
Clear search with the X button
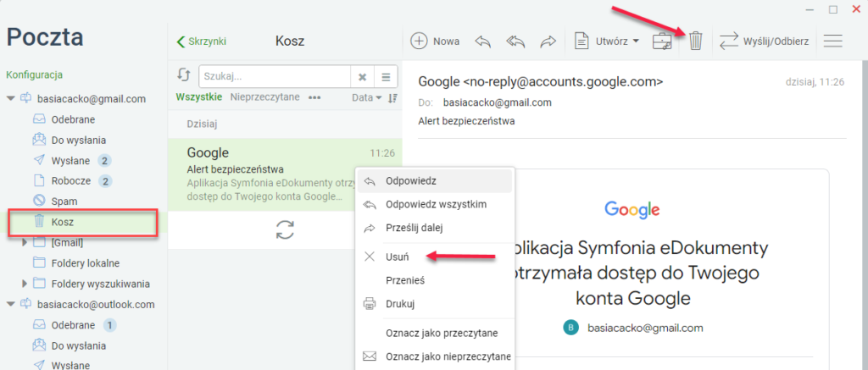pos(363,76)
